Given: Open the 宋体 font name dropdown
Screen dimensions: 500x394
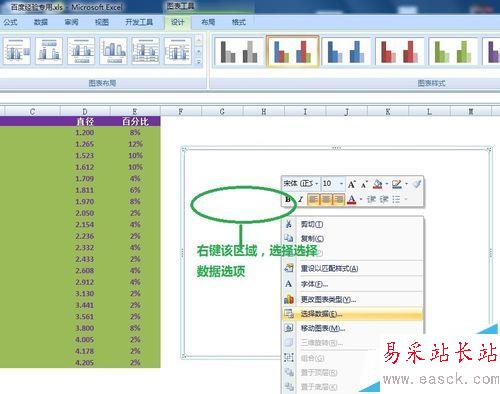Looking at the screenshot, I should click(317, 184).
